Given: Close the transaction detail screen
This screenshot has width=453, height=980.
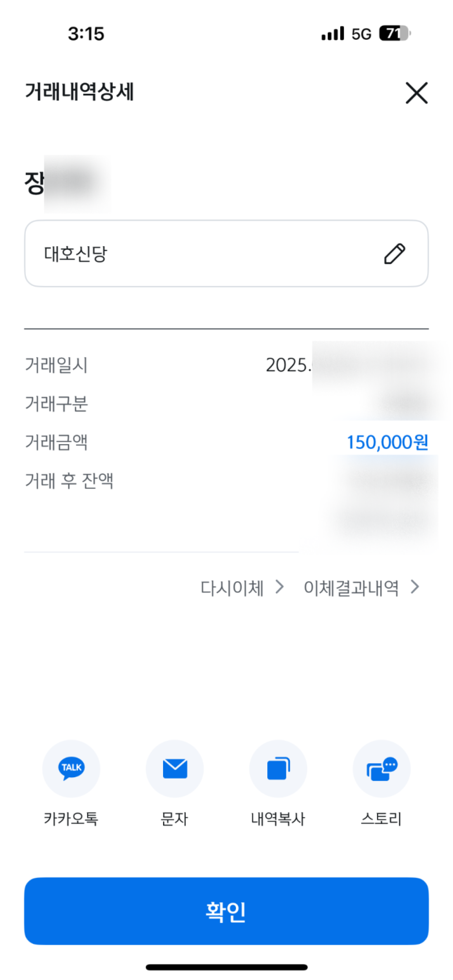Looking at the screenshot, I should coord(416,93).
